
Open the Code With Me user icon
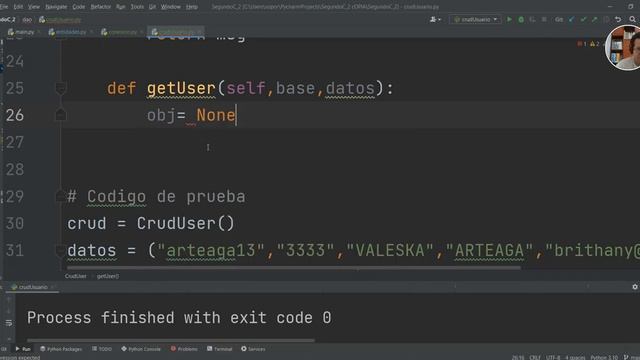click(434, 19)
